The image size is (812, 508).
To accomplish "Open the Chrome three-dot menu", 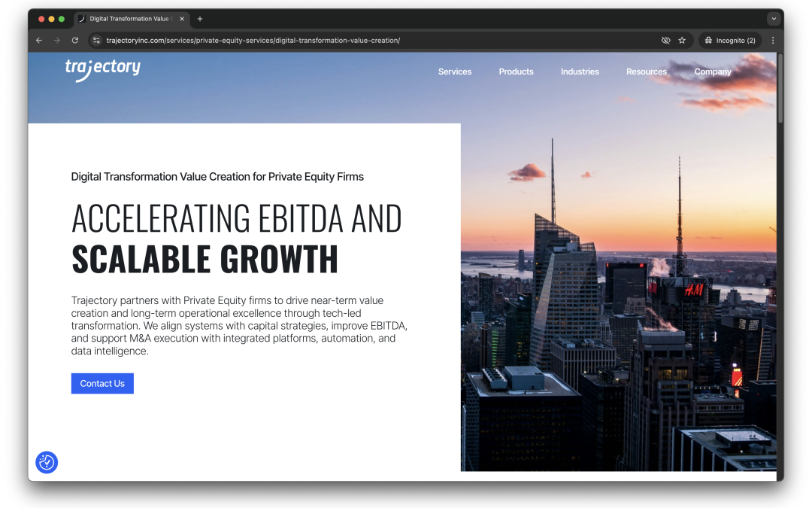I will click(772, 41).
